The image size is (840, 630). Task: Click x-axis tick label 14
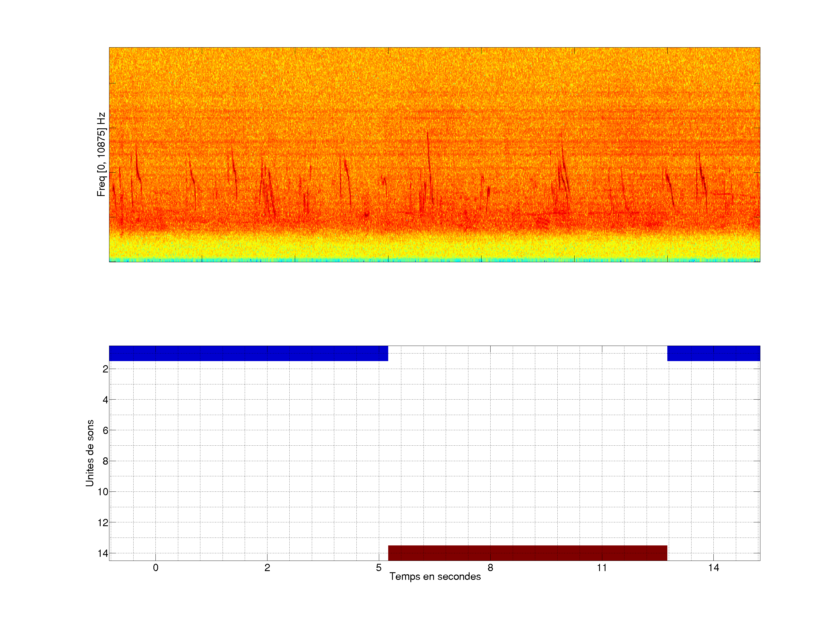click(713, 568)
